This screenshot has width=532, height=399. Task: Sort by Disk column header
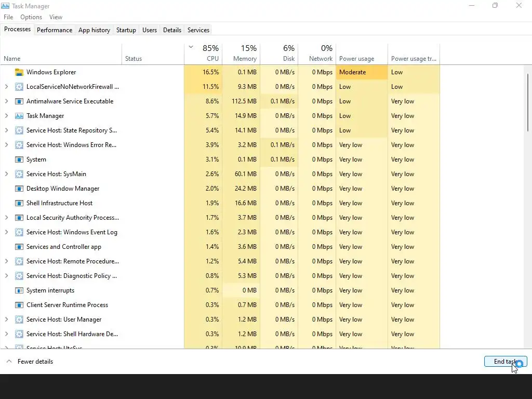point(279,54)
